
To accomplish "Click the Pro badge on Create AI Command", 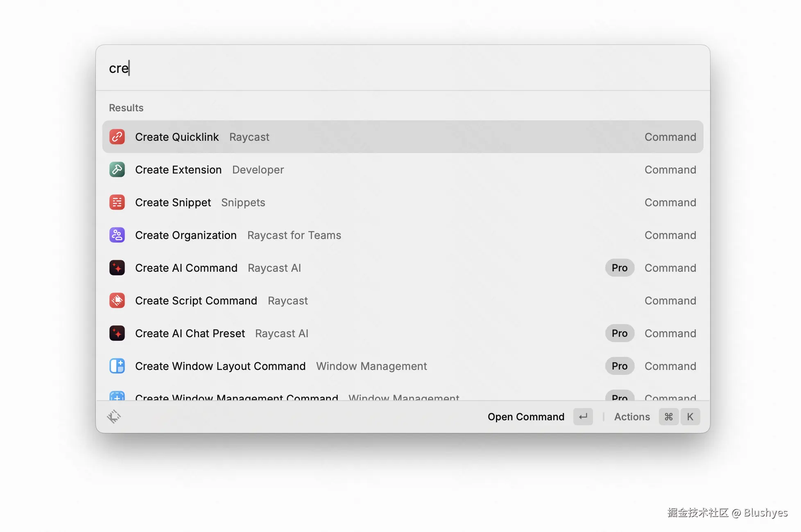I will (620, 268).
